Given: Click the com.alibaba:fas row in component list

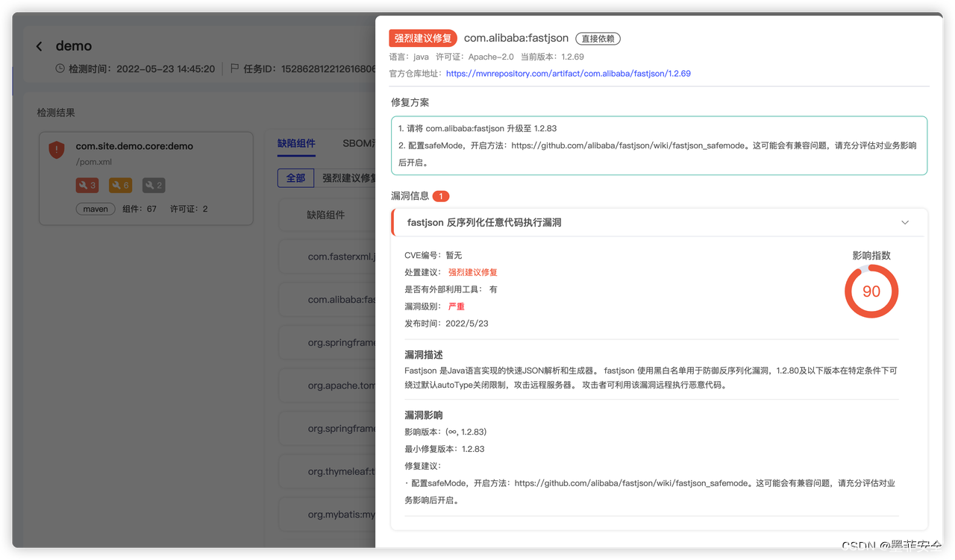Looking at the screenshot, I should 327,300.
